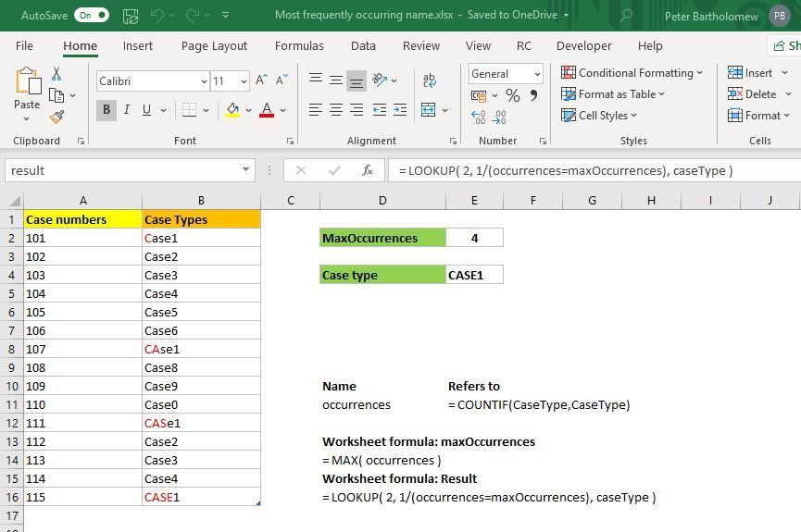This screenshot has height=532, width=801.
Task: Toggle Bottom Align
Action: point(357,80)
